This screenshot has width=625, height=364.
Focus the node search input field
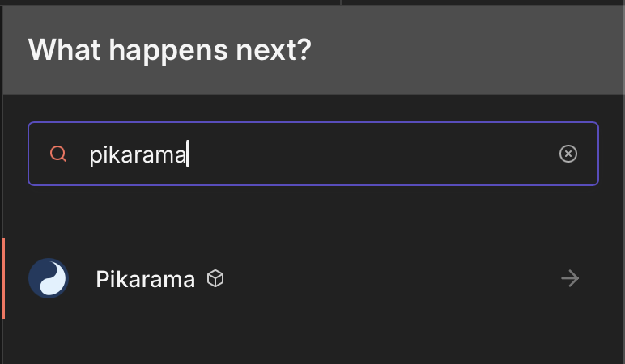313,154
